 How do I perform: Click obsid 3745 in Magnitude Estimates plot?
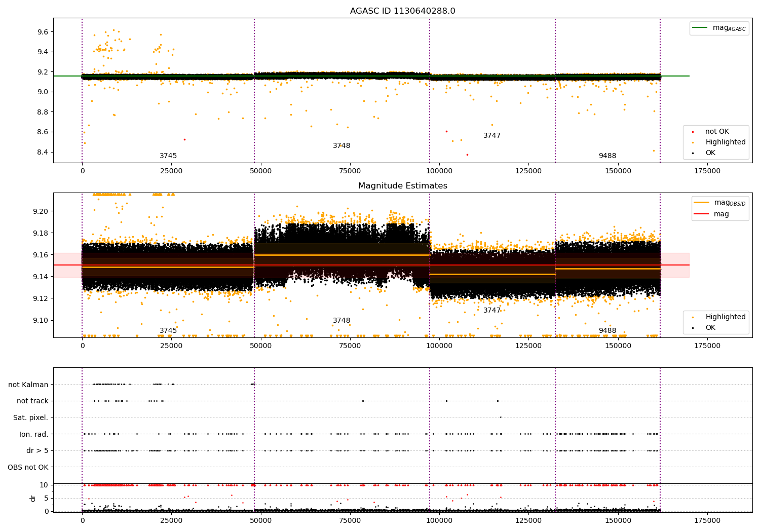pyautogui.click(x=168, y=331)
